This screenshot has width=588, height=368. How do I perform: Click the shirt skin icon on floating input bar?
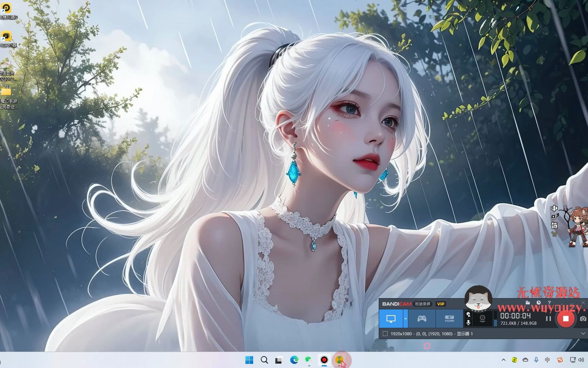click(554, 234)
